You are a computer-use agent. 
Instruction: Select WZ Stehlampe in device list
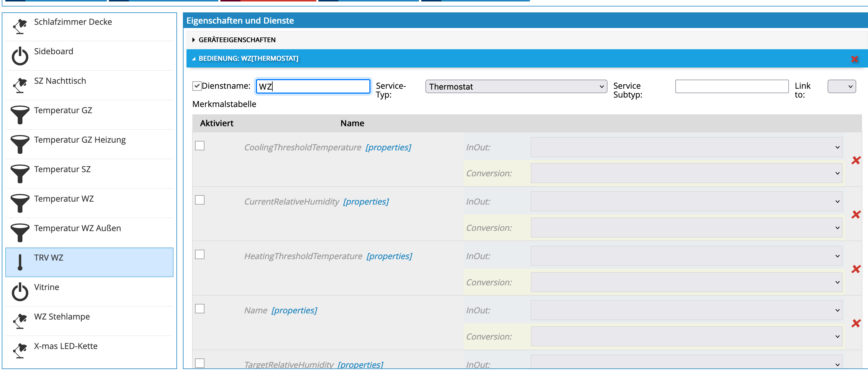pos(89,321)
